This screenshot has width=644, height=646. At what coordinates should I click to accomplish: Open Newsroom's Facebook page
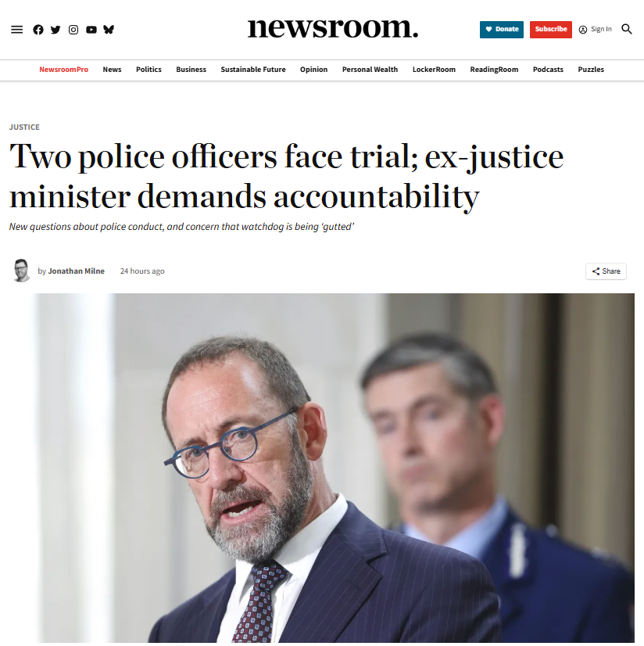coord(38,29)
